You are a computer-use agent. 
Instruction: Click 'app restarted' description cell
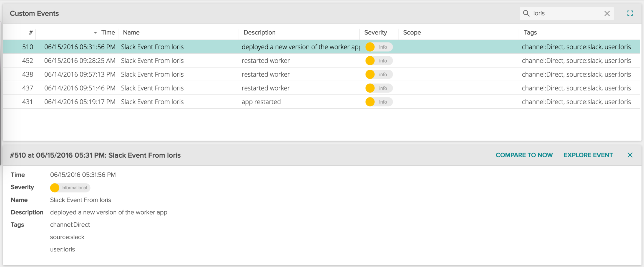point(261,102)
